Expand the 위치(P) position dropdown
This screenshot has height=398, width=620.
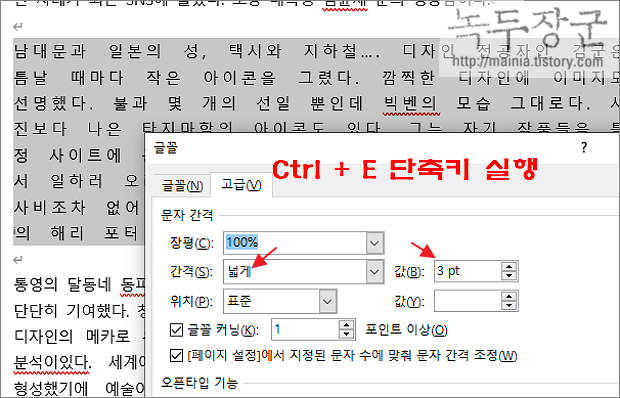tap(327, 302)
